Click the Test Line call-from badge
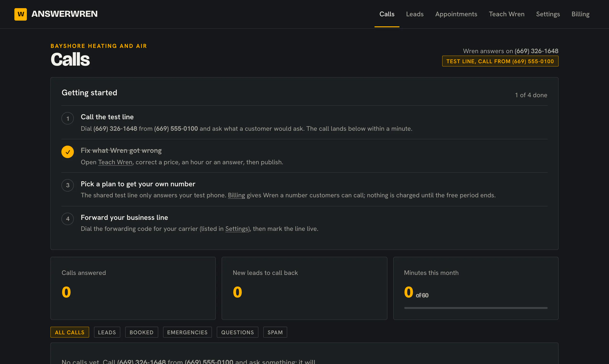609x364 pixels. (500, 61)
